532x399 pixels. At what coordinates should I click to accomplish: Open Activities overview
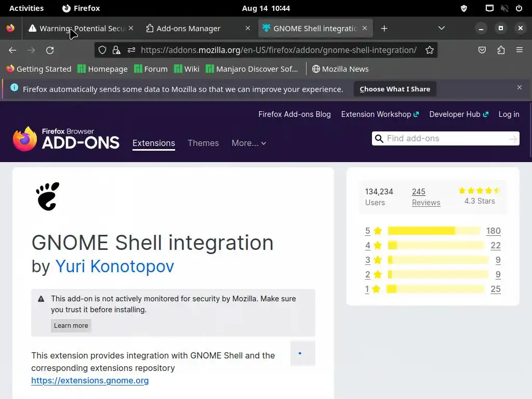click(x=26, y=8)
